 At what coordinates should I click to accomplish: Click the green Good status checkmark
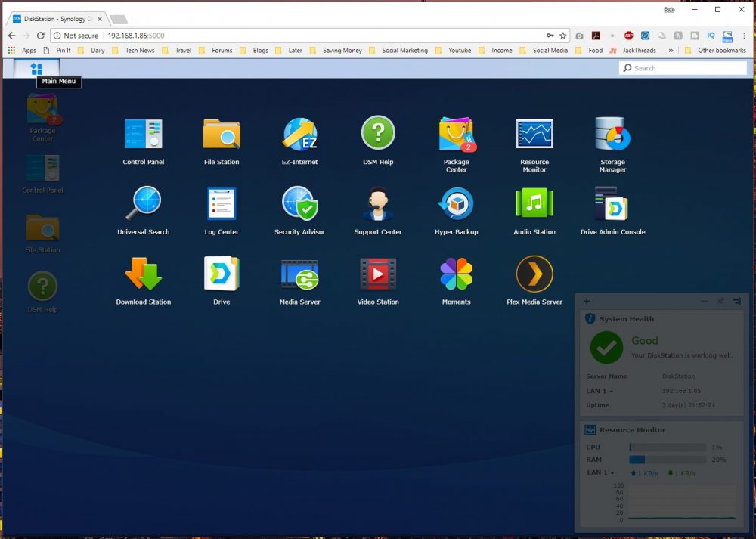point(606,348)
